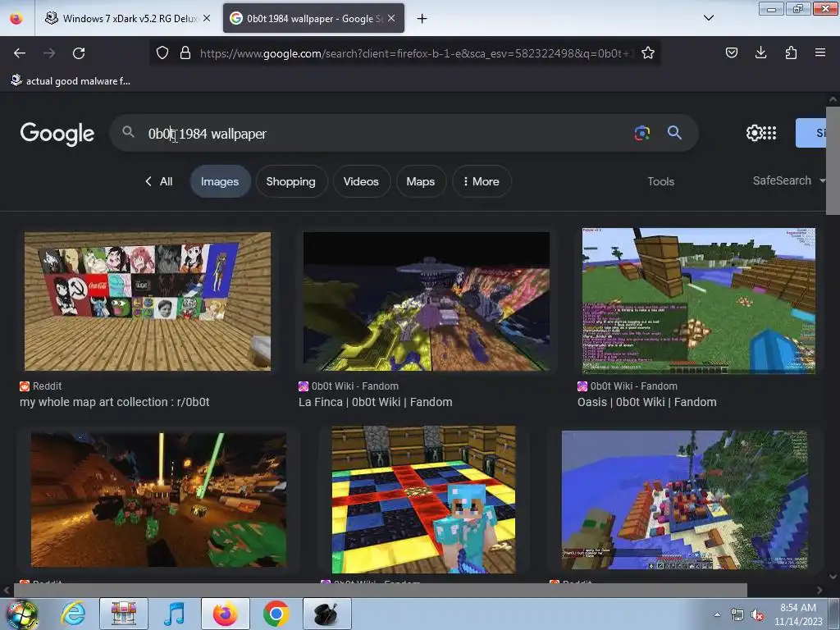Click the forward navigation arrow
The height and width of the screenshot is (630, 840).
click(x=49, y=53)
